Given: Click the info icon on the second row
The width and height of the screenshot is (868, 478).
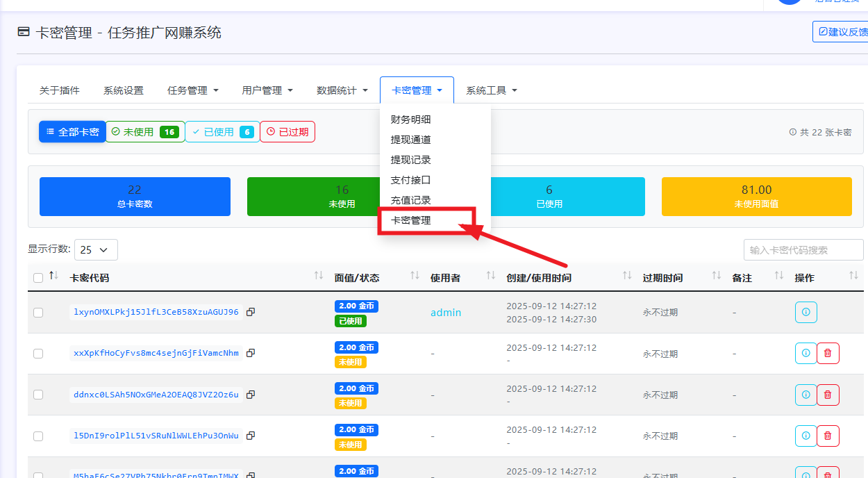Looking at the screenshot, I should click(806, 353).
